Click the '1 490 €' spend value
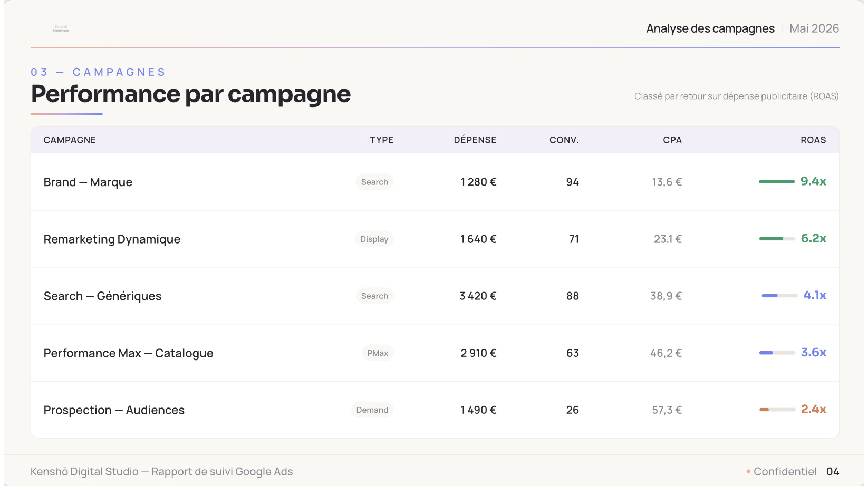868x486 pixels. [478, 410]
